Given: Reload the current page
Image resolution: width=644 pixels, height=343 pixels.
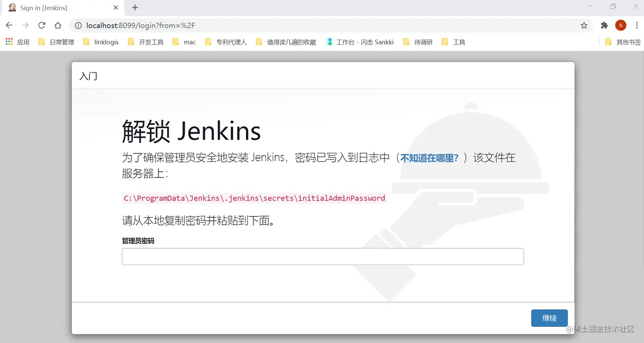Looking at the screenshot, I should [x=41, y=26].
